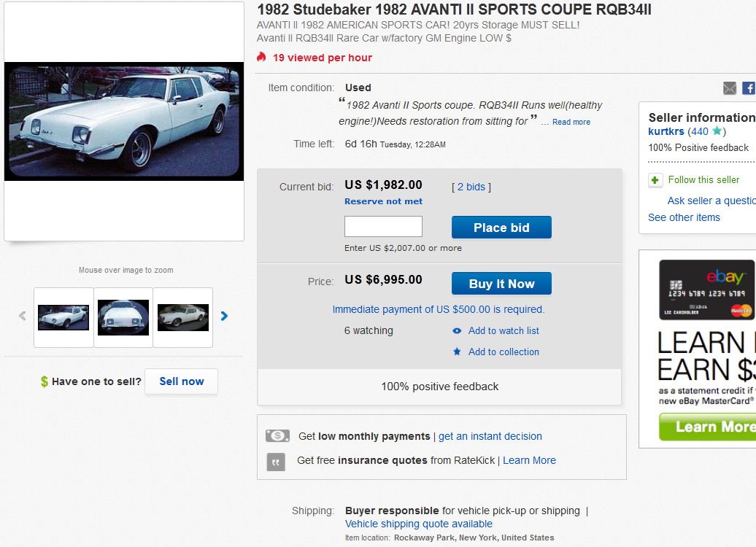Click the email envelope share icon
Viewport: 756px width, 547px height.
tap(730, 88)
